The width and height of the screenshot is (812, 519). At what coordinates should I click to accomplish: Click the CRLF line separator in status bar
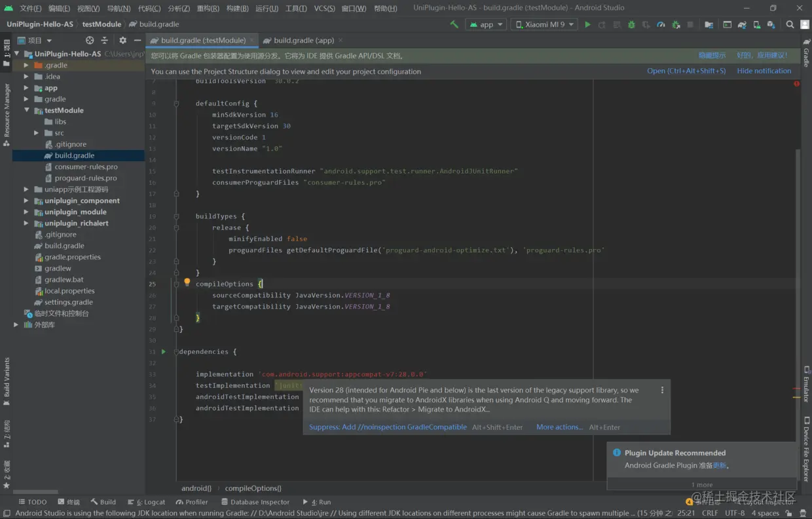tap(710, 513)
